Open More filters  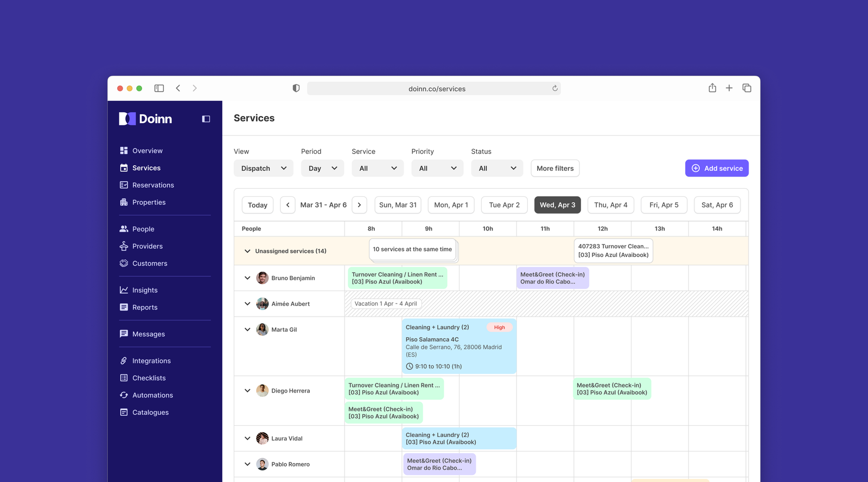click(x=555, y=168)
